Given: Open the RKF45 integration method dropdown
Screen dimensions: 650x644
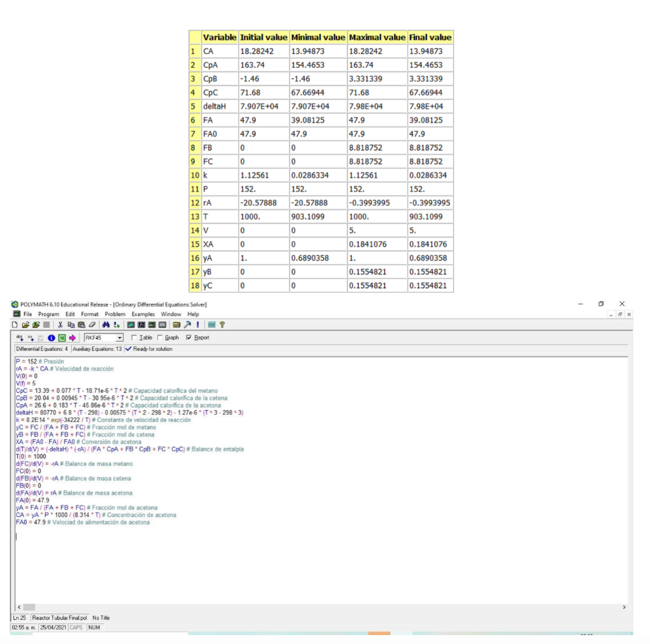Looking at the screenshot, I should click(119, 338).
